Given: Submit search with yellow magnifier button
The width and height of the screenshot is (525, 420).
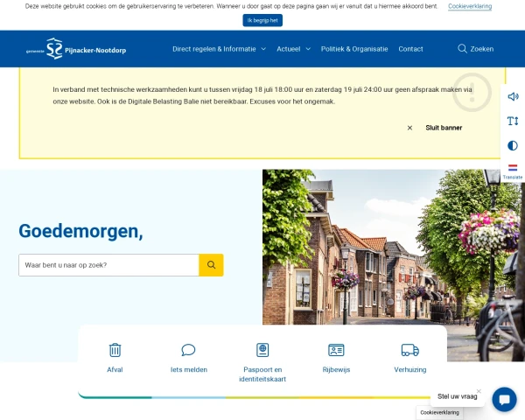Looking at the screenshot, I should pos(211,265).
